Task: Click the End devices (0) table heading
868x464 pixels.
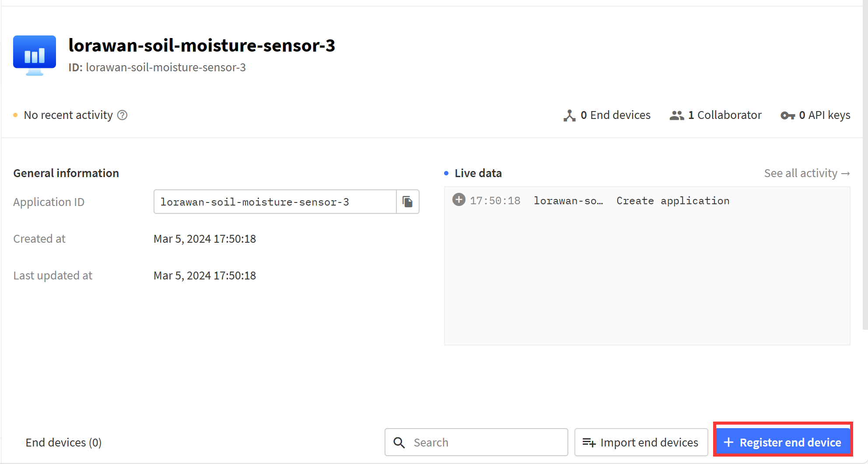Action: click(x=63, y=443)
